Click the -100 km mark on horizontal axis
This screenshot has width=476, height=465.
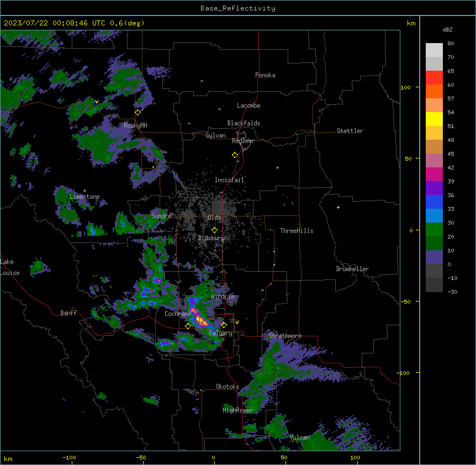(69, 458)
